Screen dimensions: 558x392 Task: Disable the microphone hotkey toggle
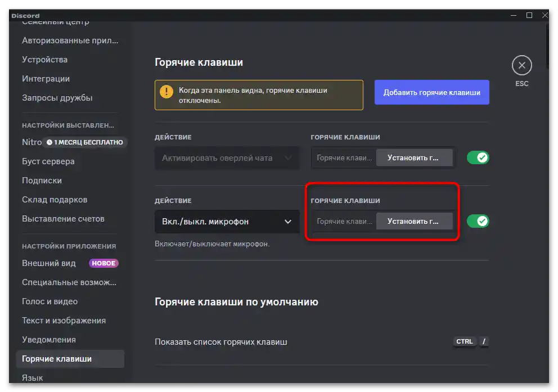pyautogui.click(x=478, y=221)
